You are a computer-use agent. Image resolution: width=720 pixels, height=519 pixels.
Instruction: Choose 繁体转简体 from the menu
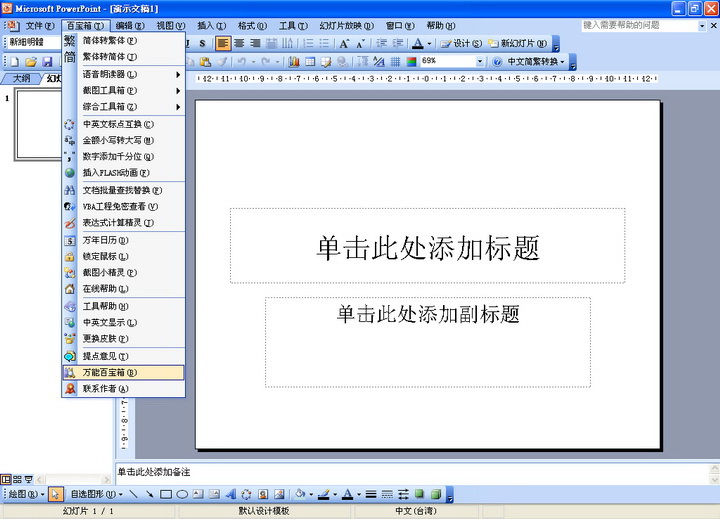click(x=124, y=57)
